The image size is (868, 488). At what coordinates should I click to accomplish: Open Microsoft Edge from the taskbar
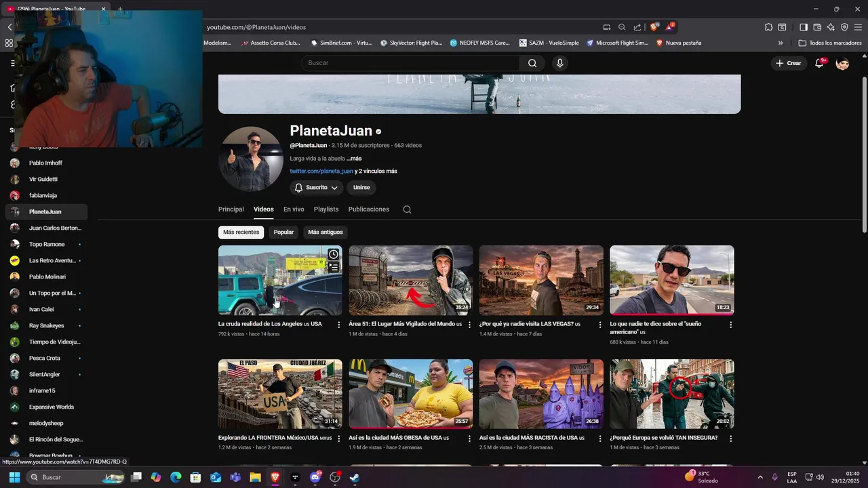pyautogui.click(x=176, y=477)
